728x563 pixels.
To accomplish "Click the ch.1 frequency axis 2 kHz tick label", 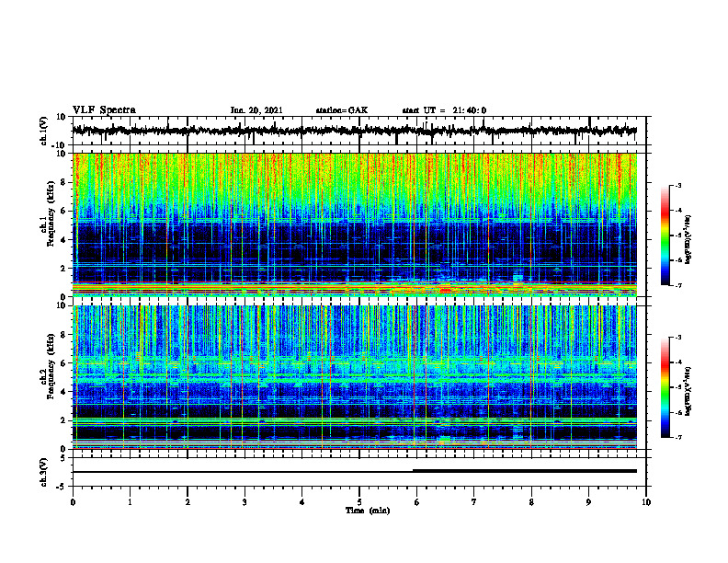I will (x=63, y=268).
